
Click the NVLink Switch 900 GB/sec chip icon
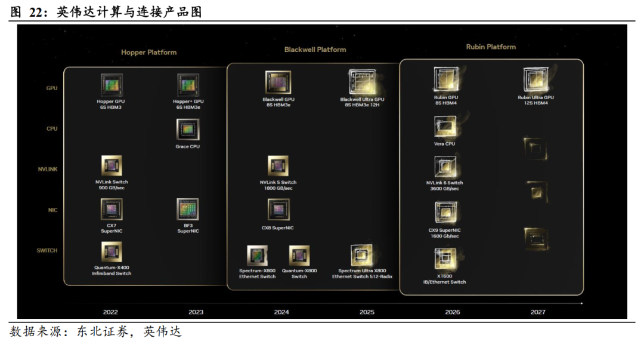(112, 165)
